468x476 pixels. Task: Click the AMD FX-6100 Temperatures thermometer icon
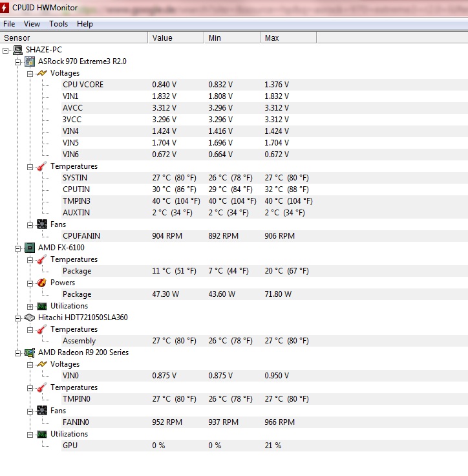point(42,259)
